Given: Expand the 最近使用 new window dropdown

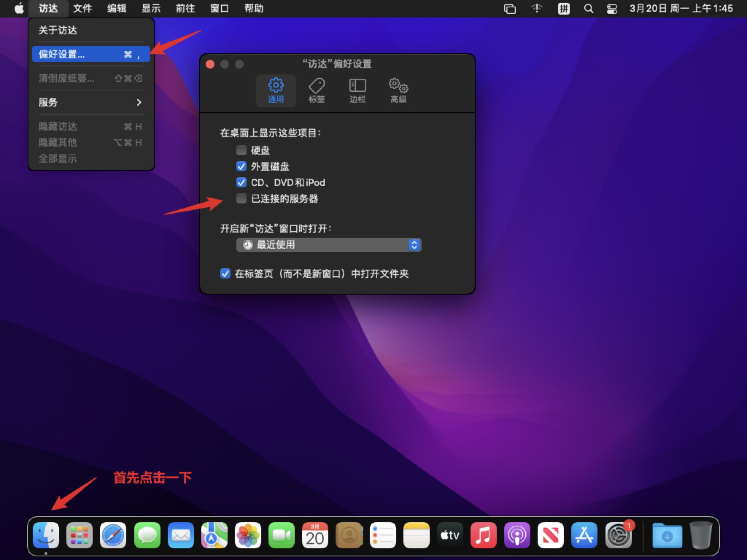Looking at the screenshot, I should tap(328, 245).
